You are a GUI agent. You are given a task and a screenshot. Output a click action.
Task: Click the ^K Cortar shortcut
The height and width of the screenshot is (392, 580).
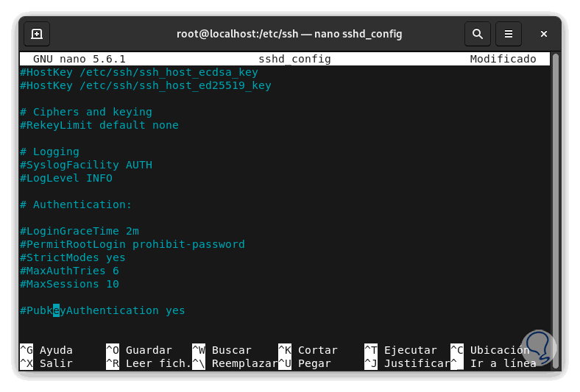tap(308, 350)
